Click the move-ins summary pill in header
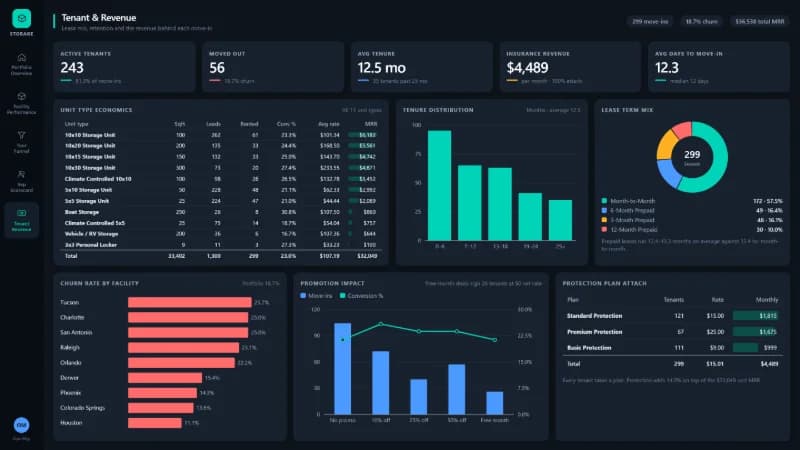 click(650, 21)
